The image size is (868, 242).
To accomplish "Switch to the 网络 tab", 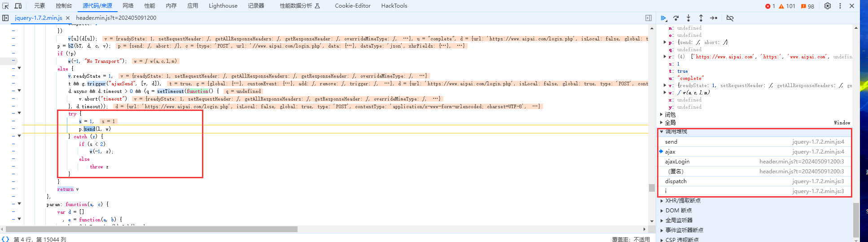I will [x=128, y=6].
